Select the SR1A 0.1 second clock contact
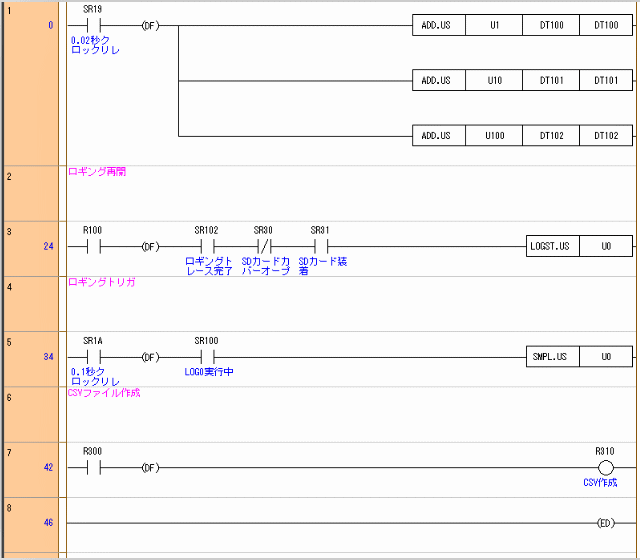640x560 pixels. (92, 357)
